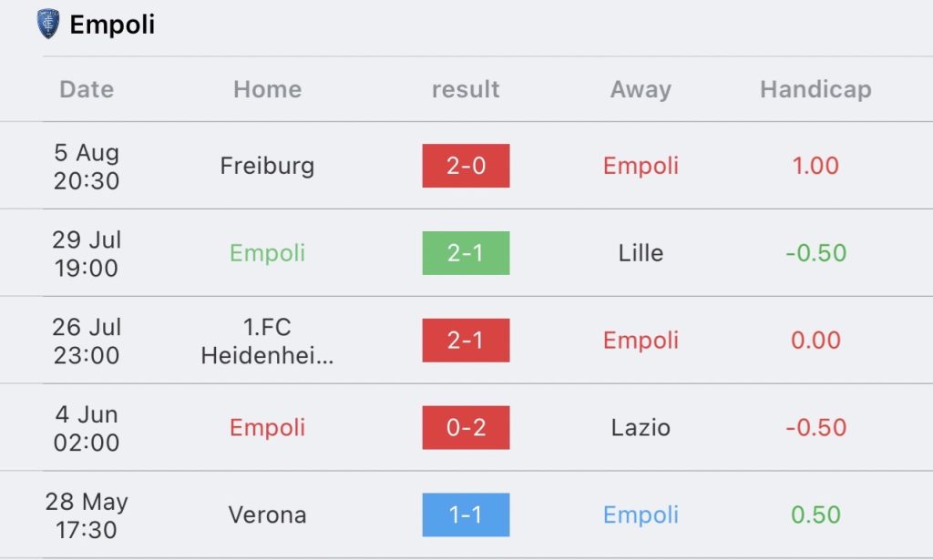Click the green 0.50 handicap in Verona row
This screenshot has width=933, height=560.
coord(815,515)
